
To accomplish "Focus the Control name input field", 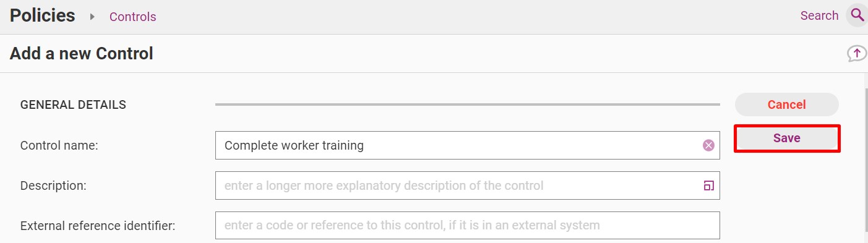I will [467, 145].
